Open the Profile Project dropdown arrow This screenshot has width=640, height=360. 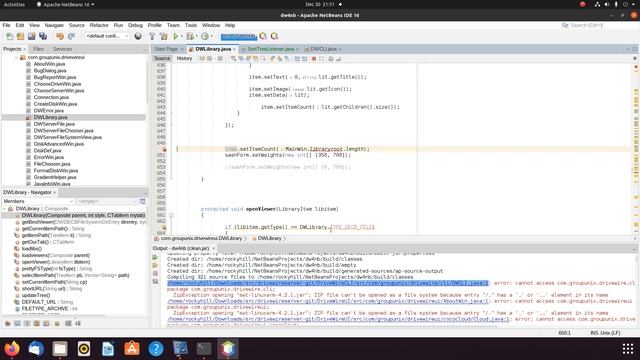[212, 36]
